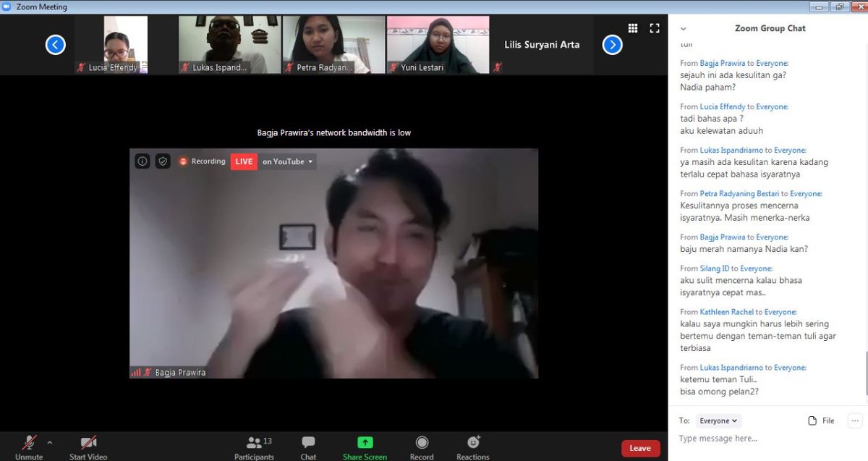Open the Participants panel
Image resolution: width=868 pixels, height=461 pixels.
[x=254, y=447]
